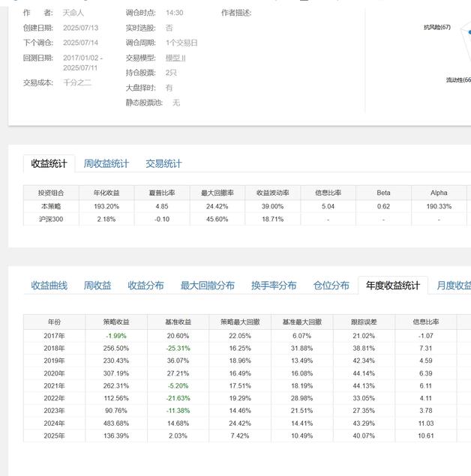471x476 pixels.
Task: Open the 周收益统计 tab
Action: point(106,163)
